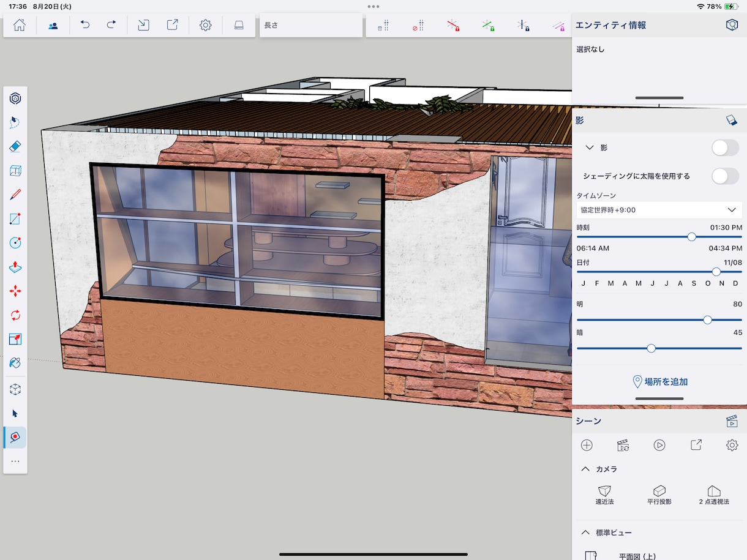Select the Paint Bucket tool
The height and width of the screenshot is (560, 747).
(x=15, y=363)
